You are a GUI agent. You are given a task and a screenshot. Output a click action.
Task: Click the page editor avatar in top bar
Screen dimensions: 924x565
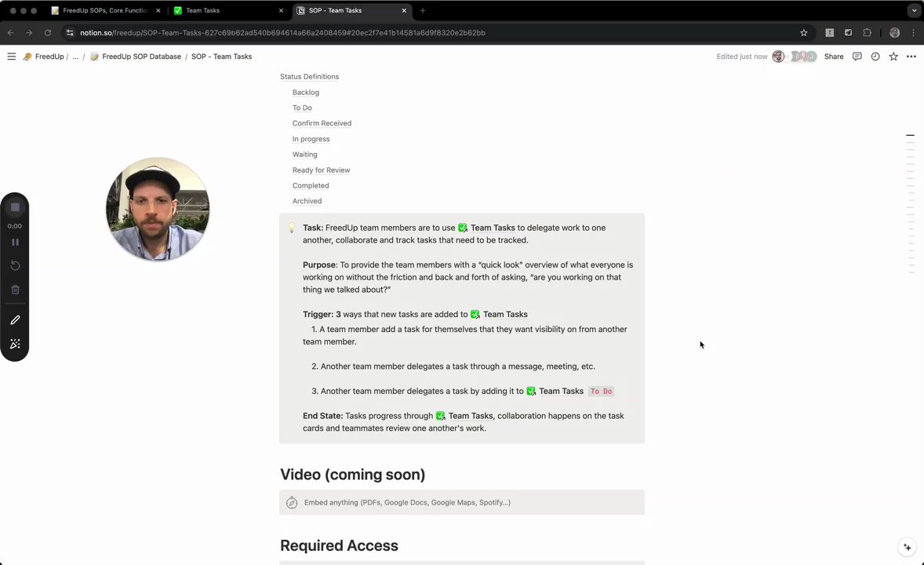pyautogui.click(x=778, y=56)
